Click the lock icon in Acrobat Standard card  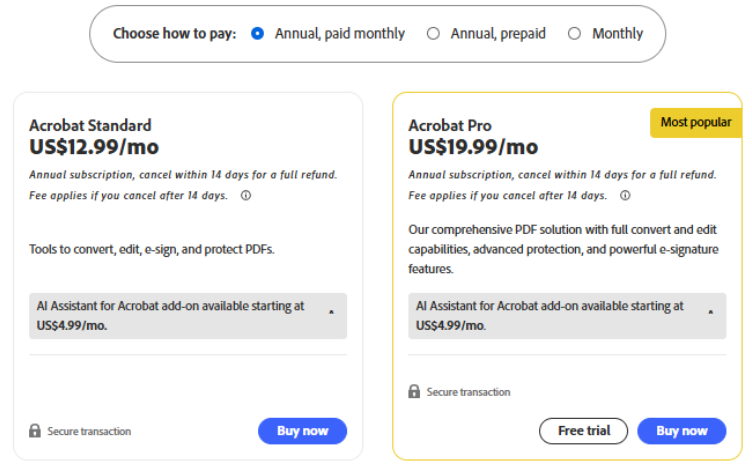pos(35,431)
